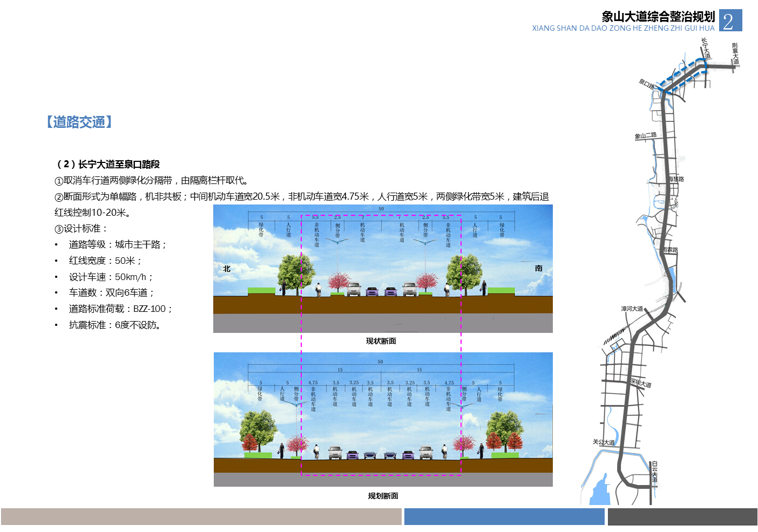Click the 南 direction marker in the existing section
This screenshot has height=532, width=758.
538,268
